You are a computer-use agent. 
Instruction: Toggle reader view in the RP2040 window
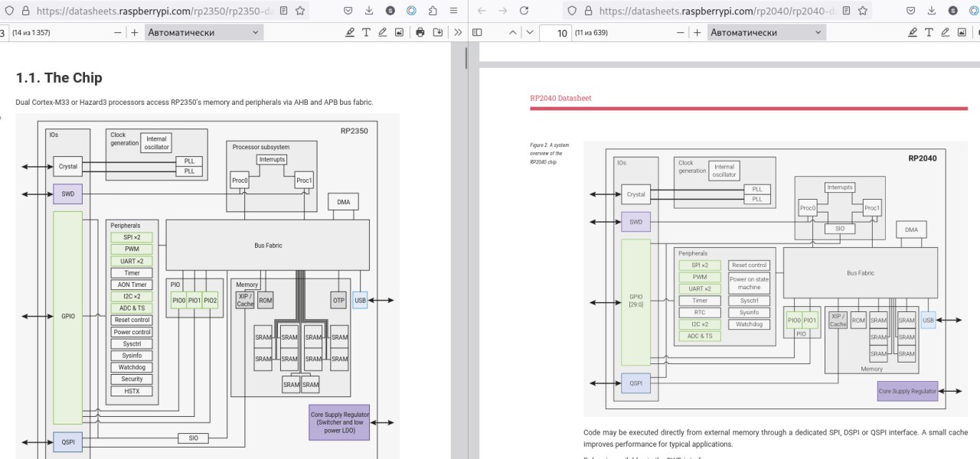click(x=846, y=11)
